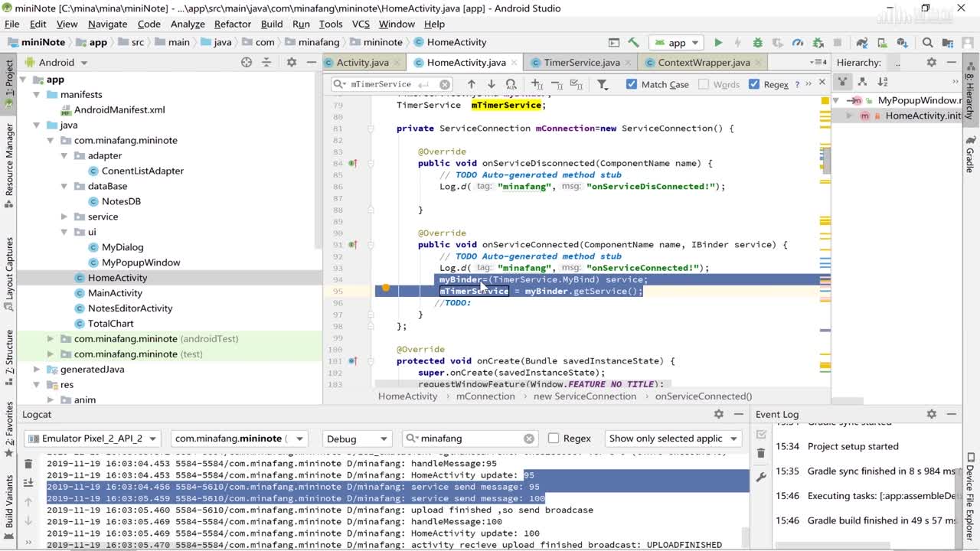The image size is (980, 551).
Task: Clear the mTimerService search text
Action: pyautogui.click(x=445, y=84)
